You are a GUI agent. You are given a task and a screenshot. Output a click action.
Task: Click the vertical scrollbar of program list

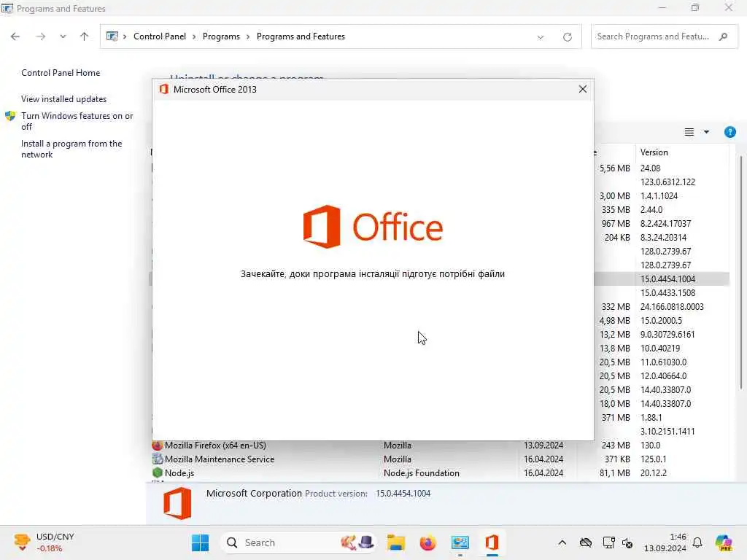click(741, 271)
